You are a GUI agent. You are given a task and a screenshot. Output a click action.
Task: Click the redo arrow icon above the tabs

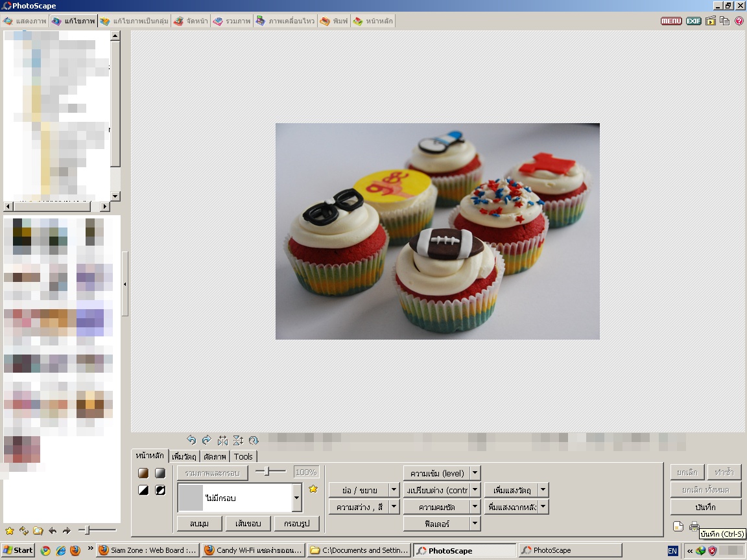(x=207, y=440)
